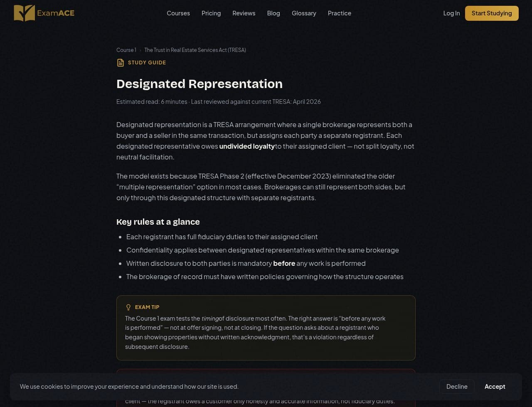The width and height of the screenshot is (532, 407).
Task: Go to the Practice section
Action: pyautogui.click(x=340, y=13)
